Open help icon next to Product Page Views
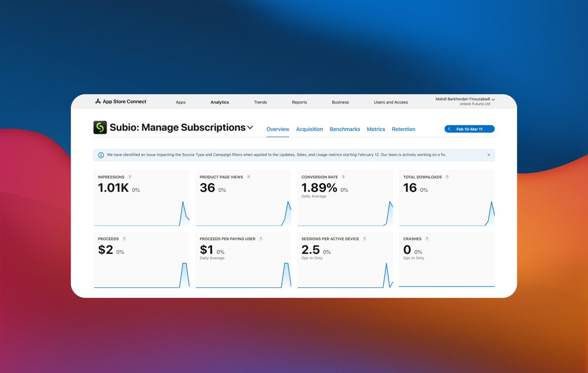Image resolution: width=588 pixels, height=373 pixels. pyautogui.click(x=248, y=177)
